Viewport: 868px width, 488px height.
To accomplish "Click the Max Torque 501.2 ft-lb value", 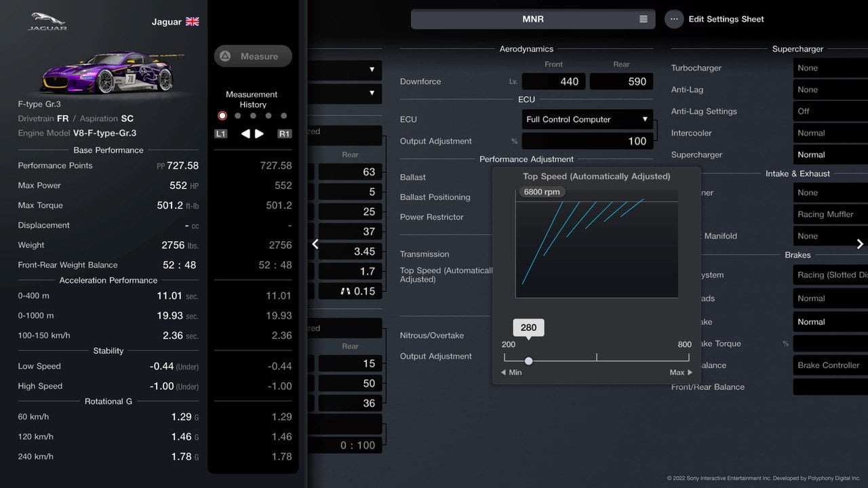I will 178,205.
